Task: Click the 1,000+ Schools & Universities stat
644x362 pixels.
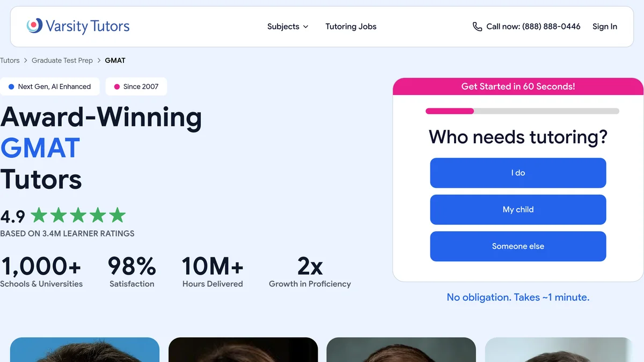Action: coord(41,272)
